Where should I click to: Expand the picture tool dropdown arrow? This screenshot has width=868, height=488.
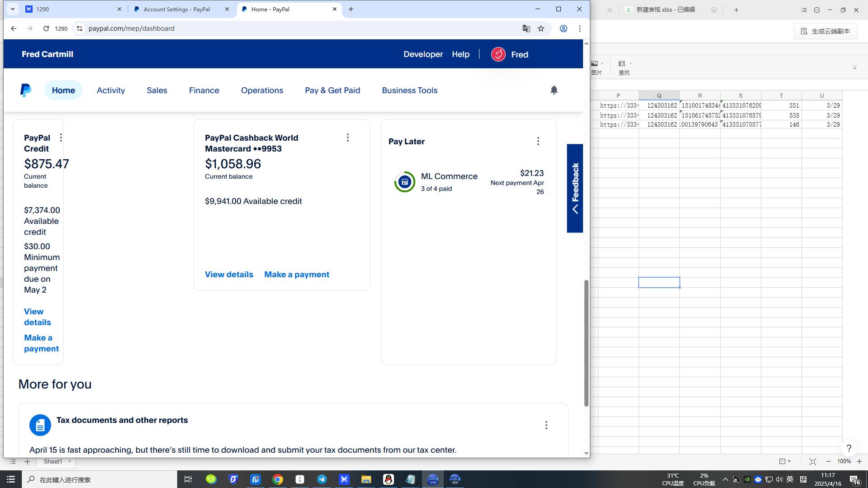point(602,64)
